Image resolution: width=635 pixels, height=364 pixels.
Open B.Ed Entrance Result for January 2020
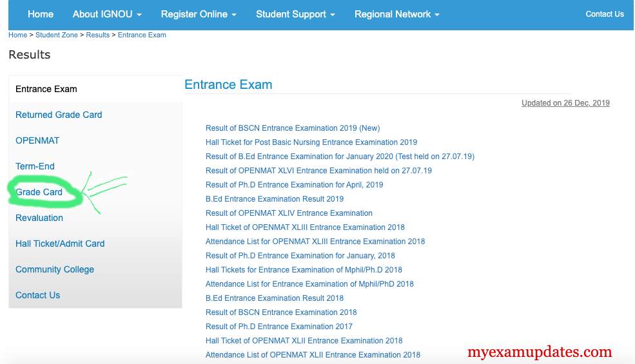click(340, 157)
